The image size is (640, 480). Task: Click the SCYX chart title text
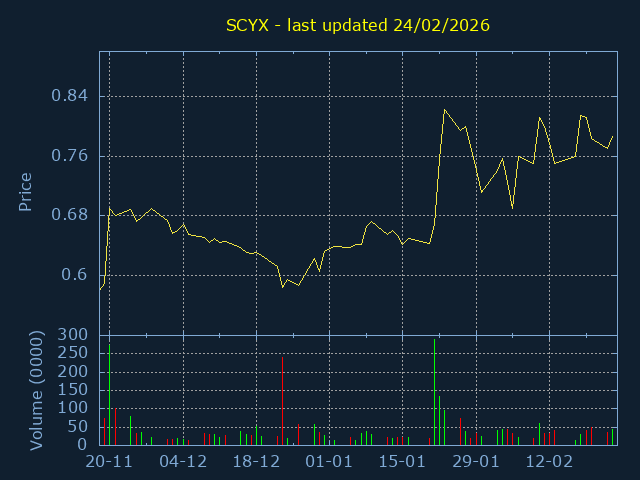[x=358, y=25]
